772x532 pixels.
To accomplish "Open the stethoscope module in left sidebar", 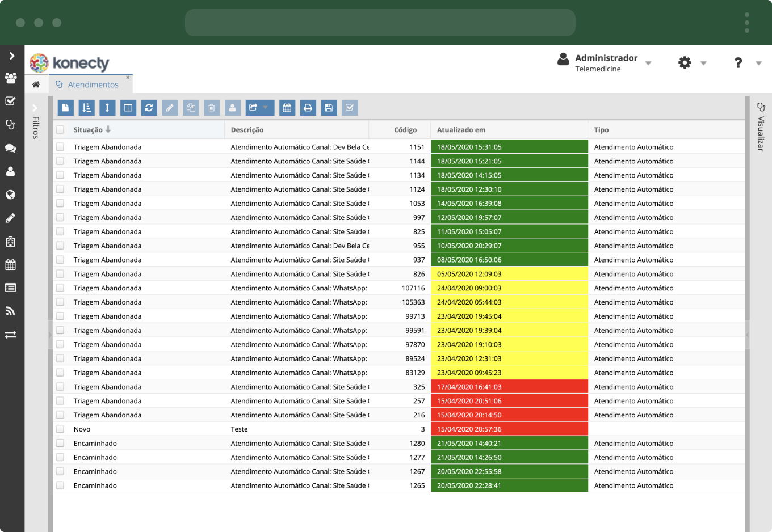I will pyautogui.click(x=10, y=124).
